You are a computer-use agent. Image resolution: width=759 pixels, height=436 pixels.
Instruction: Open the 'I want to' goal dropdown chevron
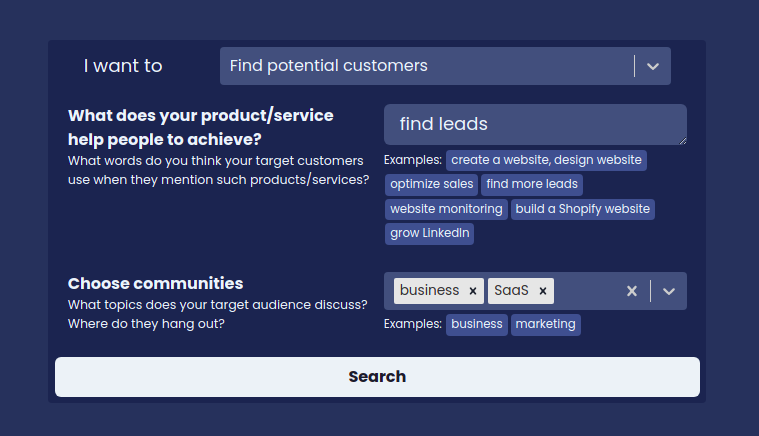653,66
